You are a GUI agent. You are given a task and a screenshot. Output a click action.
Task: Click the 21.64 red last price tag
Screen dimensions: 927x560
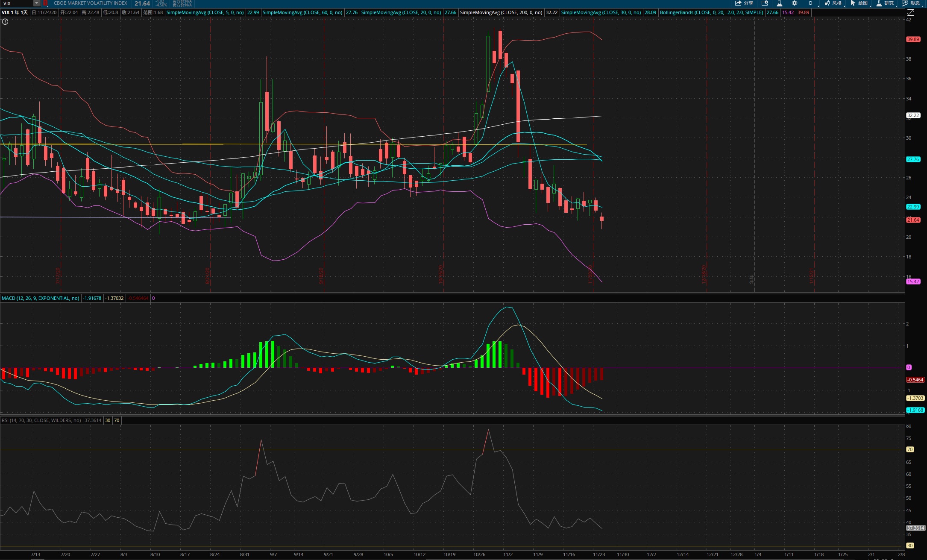click(x=913, y=220)
